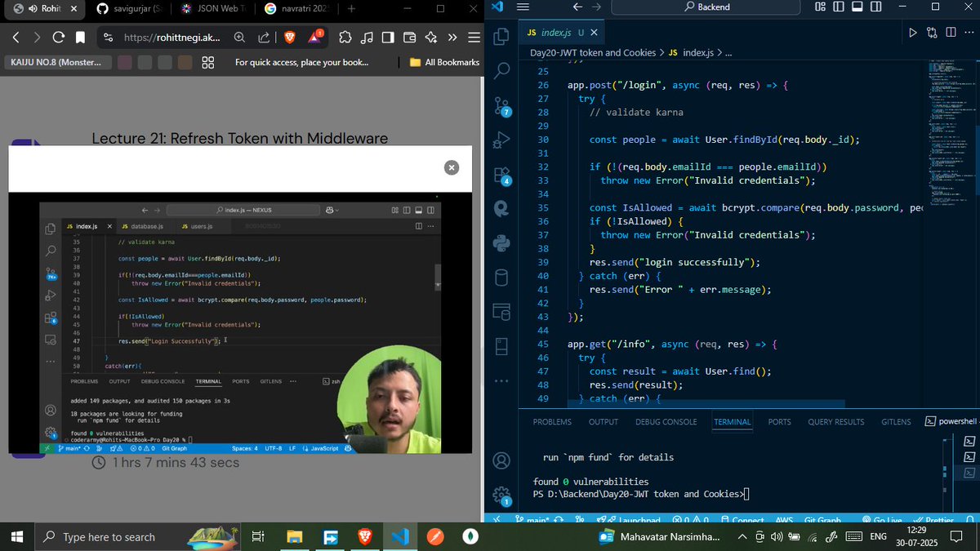Open the Database panel icon
The height and width of the screenshot is (551, 980).
[x=501, y=278]
